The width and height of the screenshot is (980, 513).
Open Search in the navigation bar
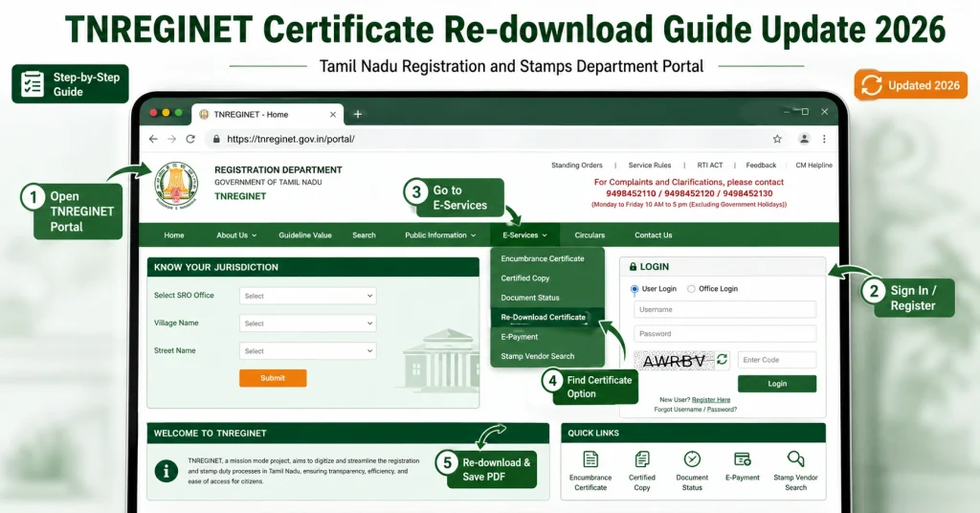coord(364,234)
